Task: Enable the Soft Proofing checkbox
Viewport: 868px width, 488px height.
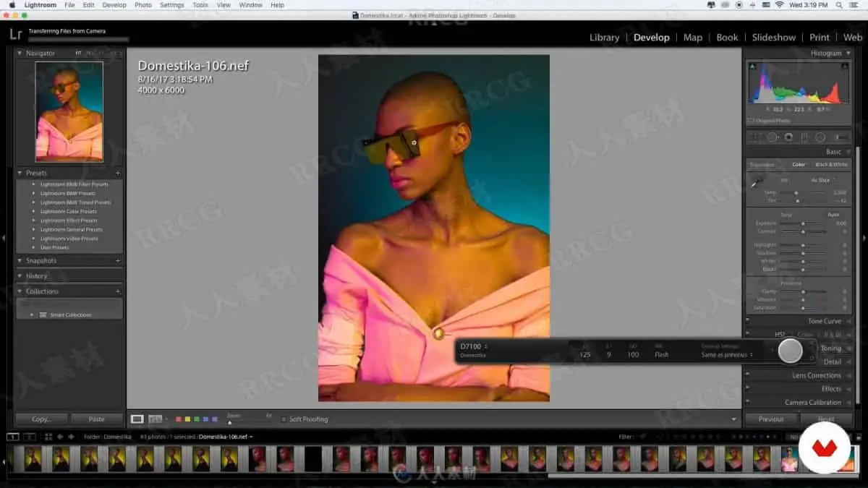Action: tap(284, 419)
